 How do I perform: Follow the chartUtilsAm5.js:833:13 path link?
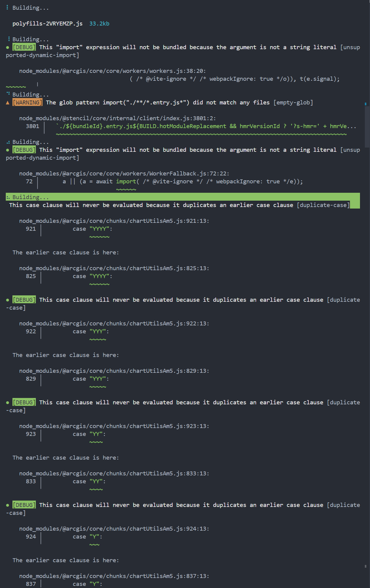[x=114, y=474]
